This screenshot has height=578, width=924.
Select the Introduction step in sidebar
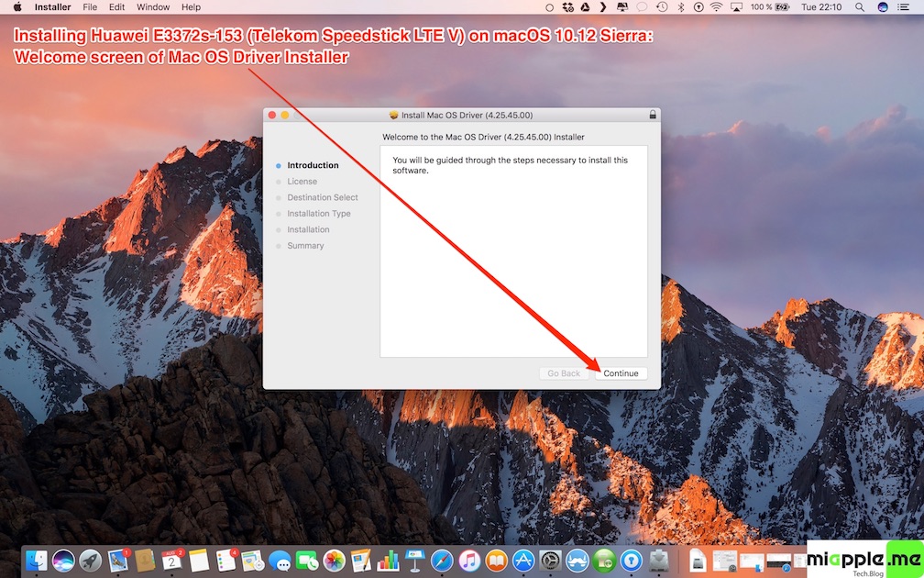pos(313,166)
